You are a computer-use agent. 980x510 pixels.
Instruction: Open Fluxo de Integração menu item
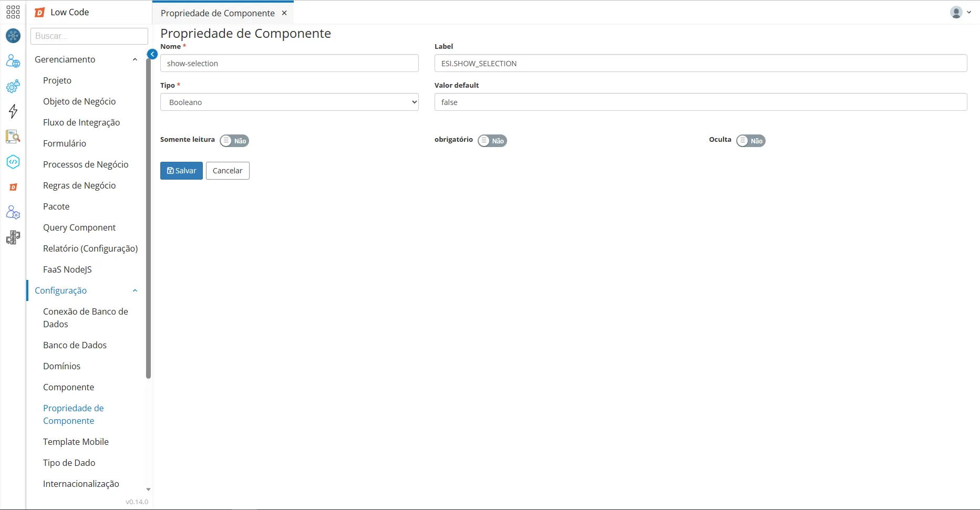(x=81, y=122)
